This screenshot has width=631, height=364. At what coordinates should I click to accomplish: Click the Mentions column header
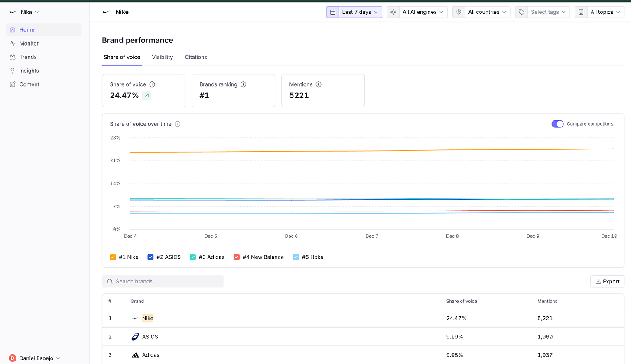(x=547, y=301)
